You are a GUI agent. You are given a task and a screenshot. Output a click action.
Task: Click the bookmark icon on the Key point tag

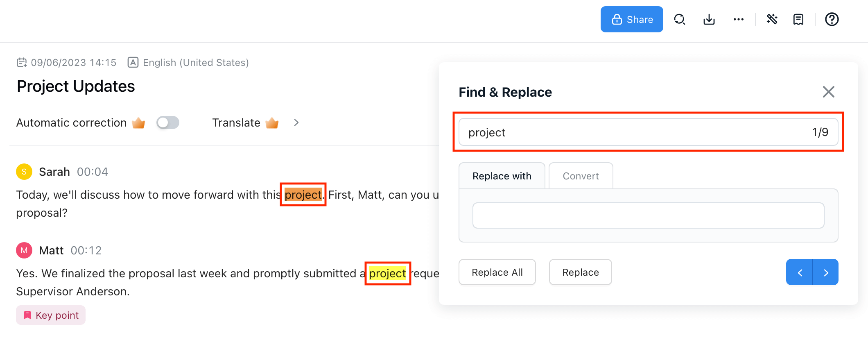(x=27, y=315)
